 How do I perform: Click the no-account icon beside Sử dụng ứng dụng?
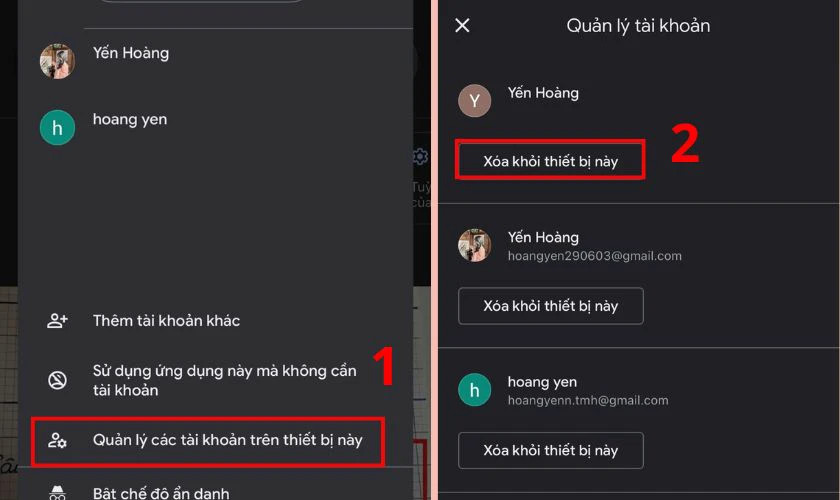pos(57,380)
